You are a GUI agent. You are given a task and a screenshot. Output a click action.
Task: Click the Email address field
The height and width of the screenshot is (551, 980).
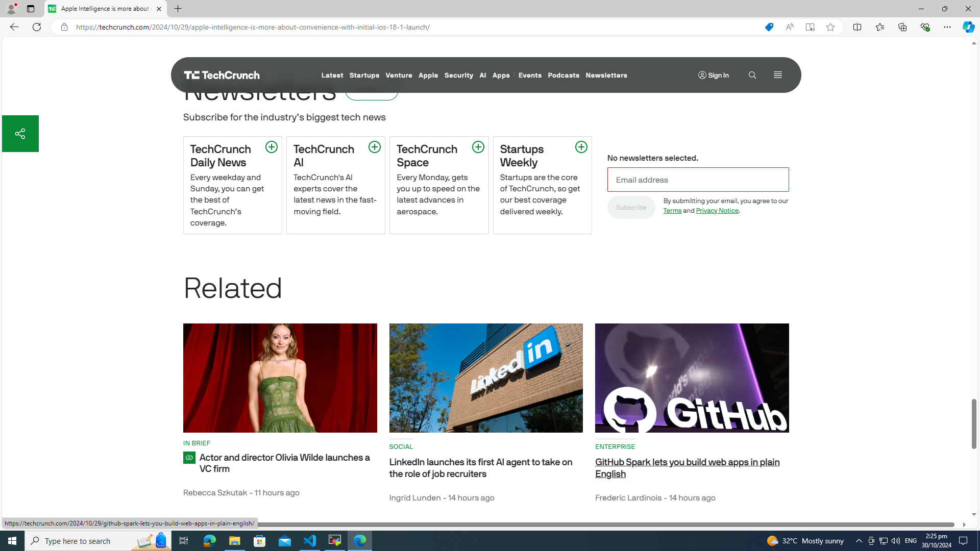point(698,180)
